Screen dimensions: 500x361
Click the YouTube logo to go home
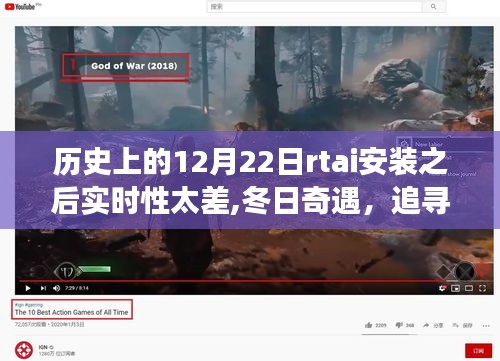coord(20,6)
